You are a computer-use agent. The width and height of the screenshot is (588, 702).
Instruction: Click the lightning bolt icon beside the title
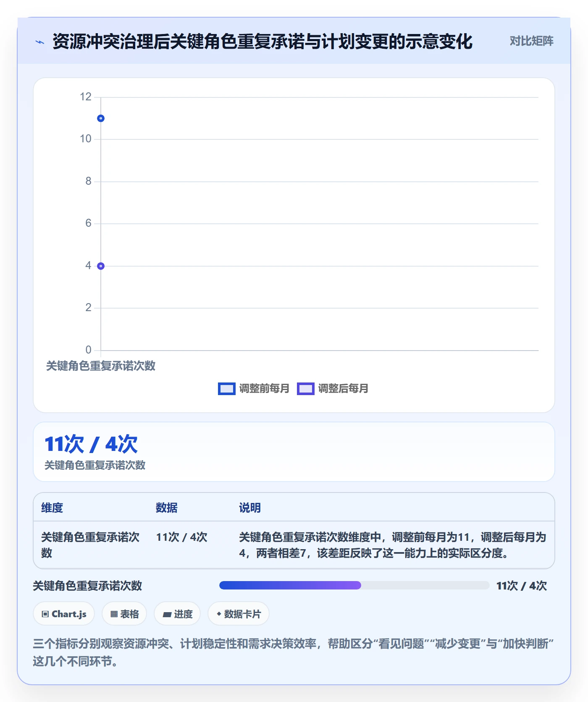click(40, 42)
